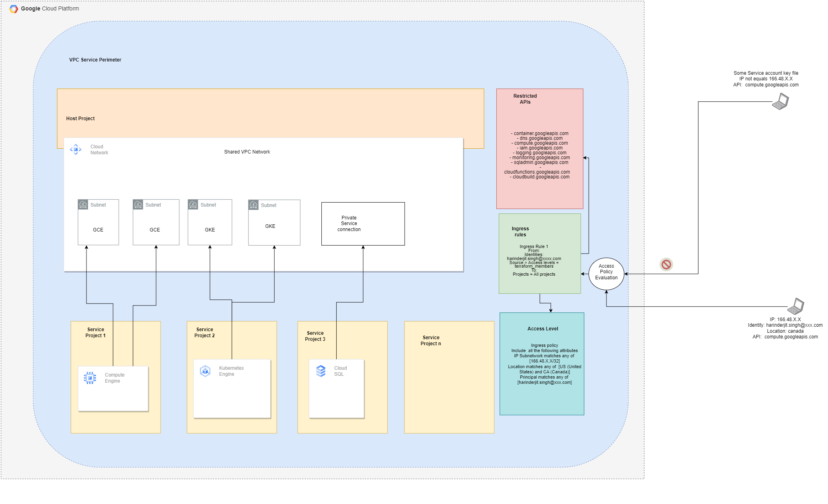The width and height of the screenshot is (828, 504).
Task: Select the upper laptop icon
Action: pos(781,101)
